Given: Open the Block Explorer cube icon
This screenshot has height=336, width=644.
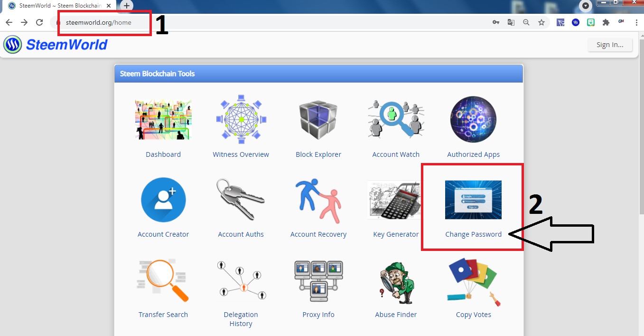Looking at the screenshot, I should tap(318, 120).
